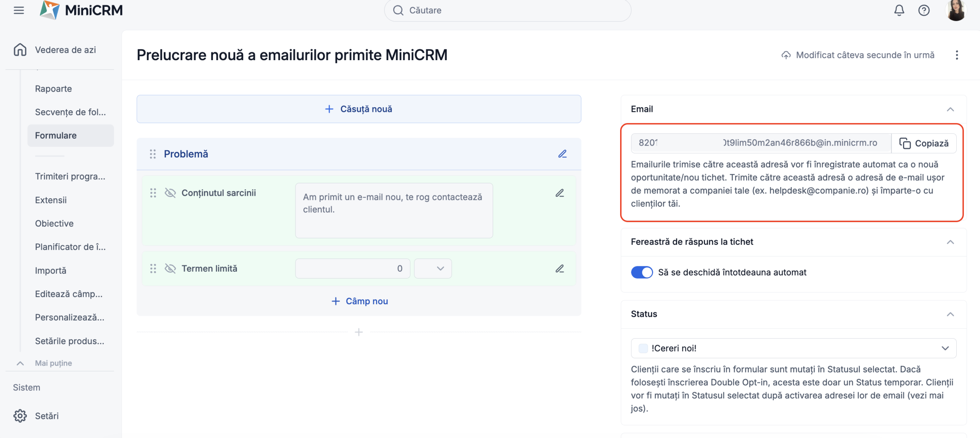The height and width of the screenshot is (438, 980).
Task: Click the notifications bell icon
Action: pos(899,10)
